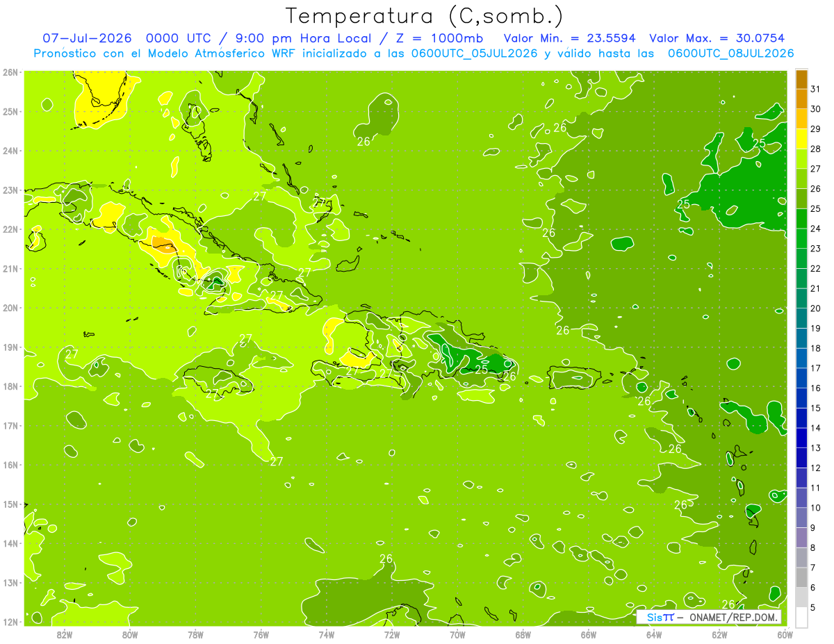Click the ONAMET/REP.DOM. credit box
Screen dimensions: 834x644
pos(709,617)
